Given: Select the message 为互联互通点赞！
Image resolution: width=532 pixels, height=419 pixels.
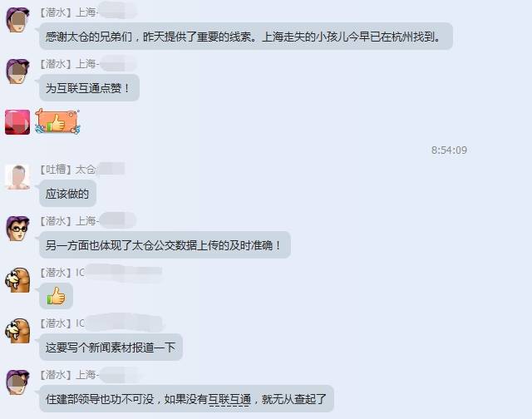Looking at the screenshot, I should [89, 88].
